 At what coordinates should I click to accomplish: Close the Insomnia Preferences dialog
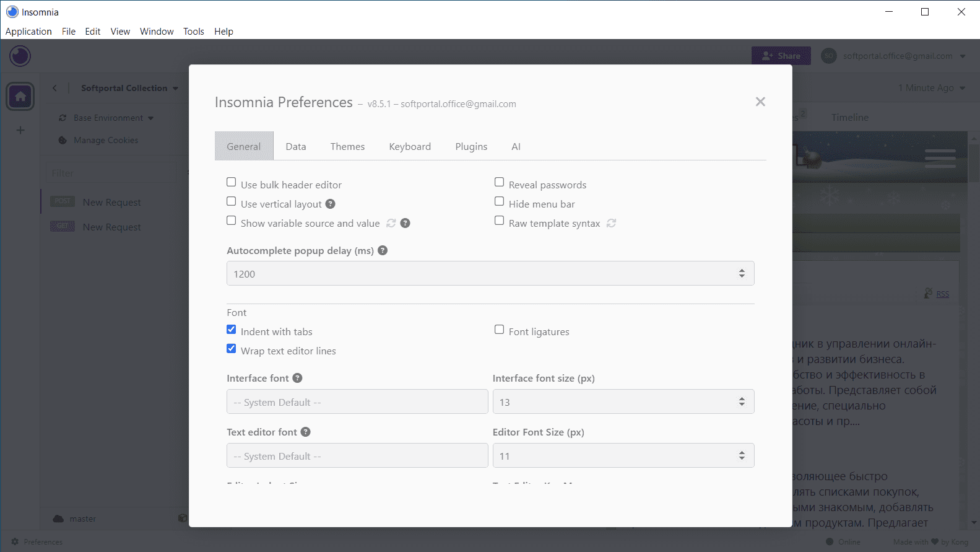(x=760, y=102)
